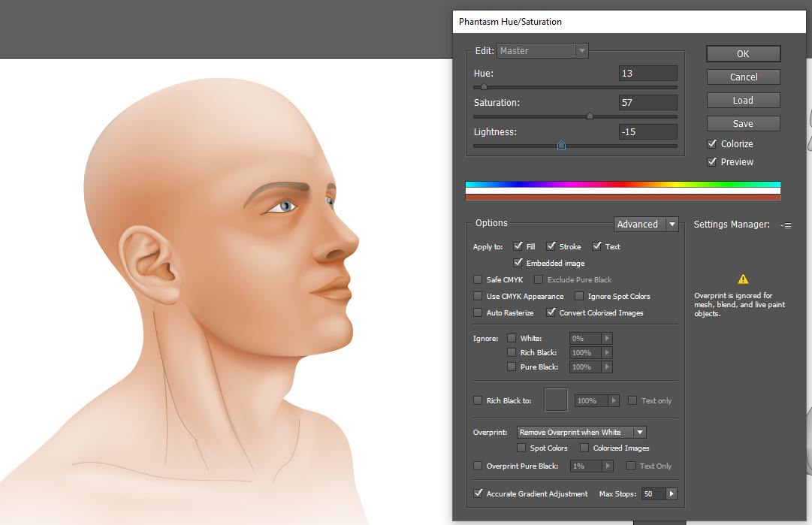Open the Overprint mode dropdown
Viewport: 812px width, 525px height.
point(581,433)
